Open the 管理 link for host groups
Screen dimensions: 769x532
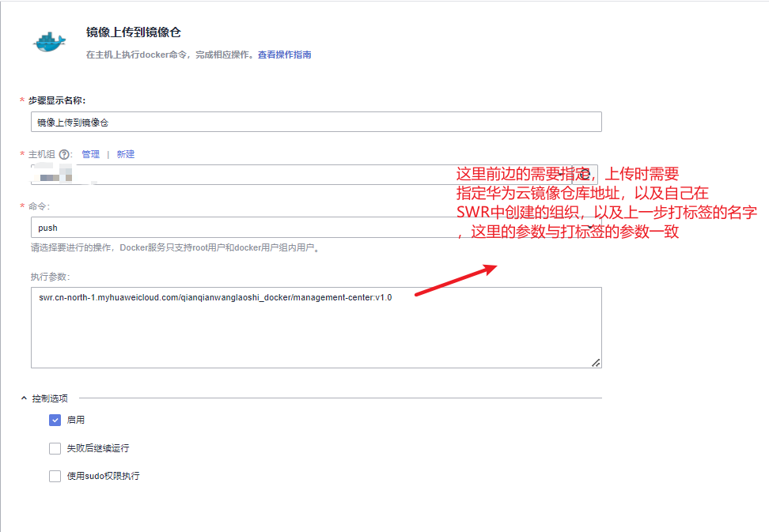click(91, 154)
